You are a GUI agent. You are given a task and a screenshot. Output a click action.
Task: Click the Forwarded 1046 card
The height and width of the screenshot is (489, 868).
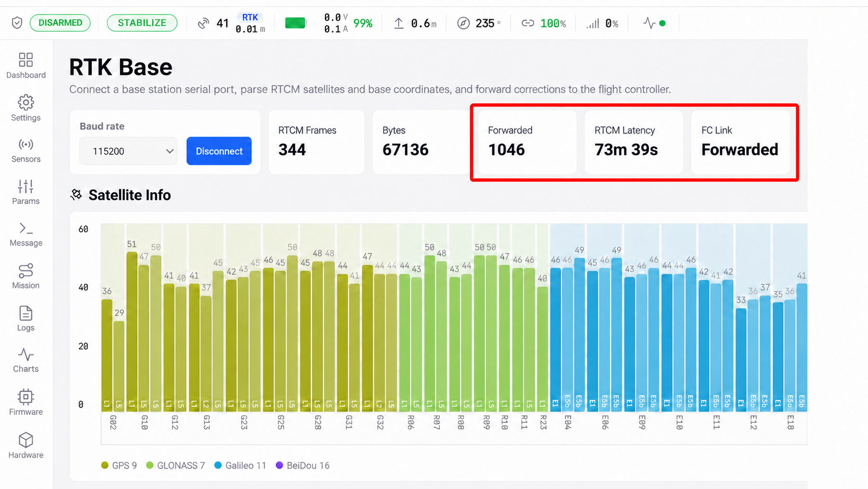527,142
